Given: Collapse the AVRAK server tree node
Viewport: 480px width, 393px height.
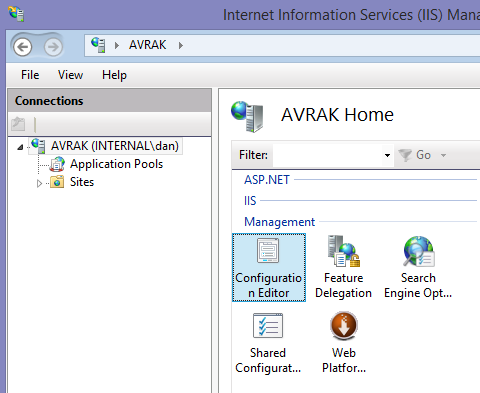Looking at the screenshot, I should pyautogui.click(x=20, y=147).
